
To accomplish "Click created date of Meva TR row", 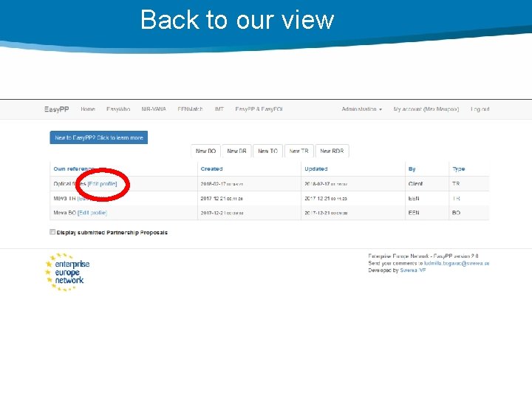I will coord(222,199).
